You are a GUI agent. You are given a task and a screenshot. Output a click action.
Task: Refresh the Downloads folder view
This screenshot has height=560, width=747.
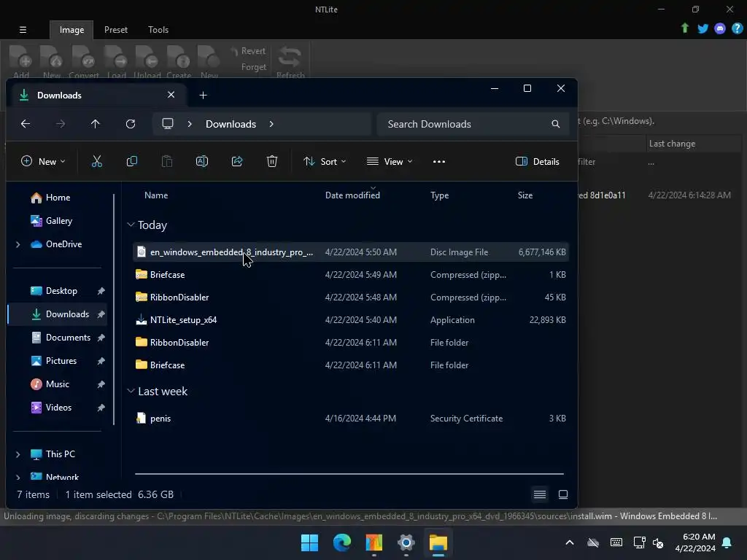[x=131, y=124]
